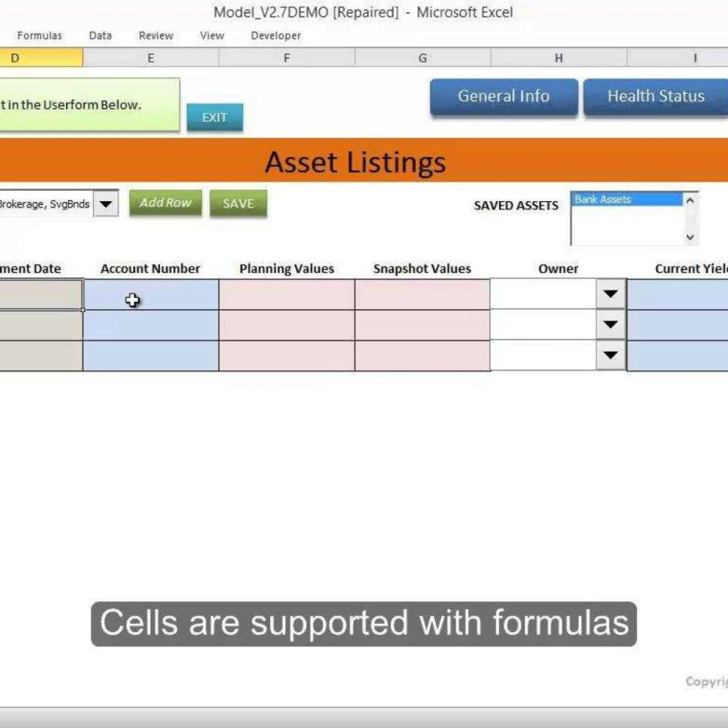Expand the first row Owner dropdown arrow

pos(610,293)
